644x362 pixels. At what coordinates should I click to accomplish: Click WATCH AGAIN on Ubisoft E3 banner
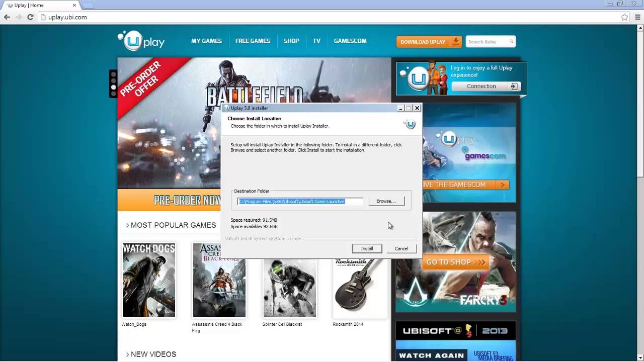click(431, 355)
